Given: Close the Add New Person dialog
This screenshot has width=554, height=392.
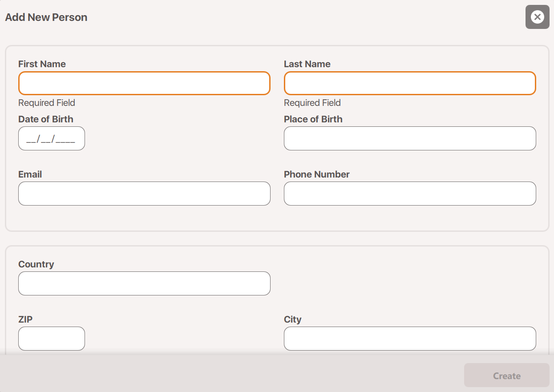Looking at the screenshot, I should [x=537, y=17].
